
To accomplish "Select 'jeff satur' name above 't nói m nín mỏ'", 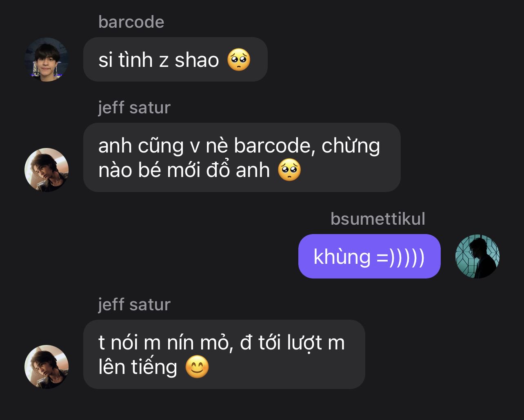I will click(134, 305).
